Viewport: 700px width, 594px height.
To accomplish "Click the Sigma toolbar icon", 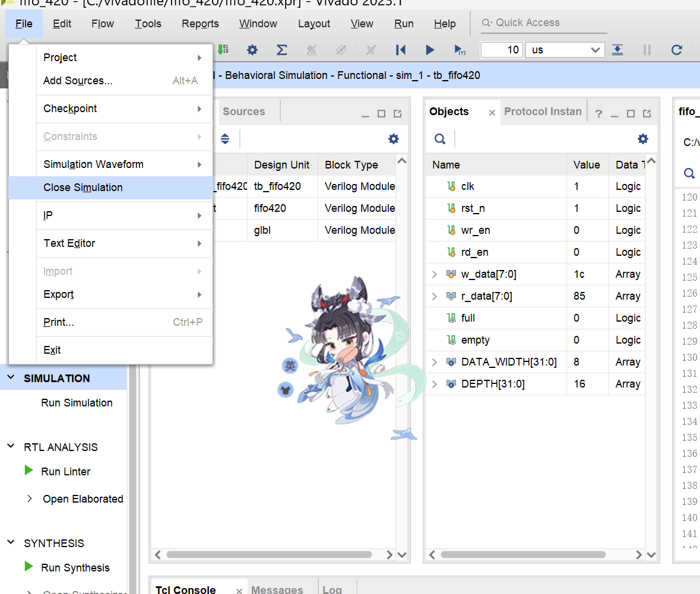I will [281, 50].
